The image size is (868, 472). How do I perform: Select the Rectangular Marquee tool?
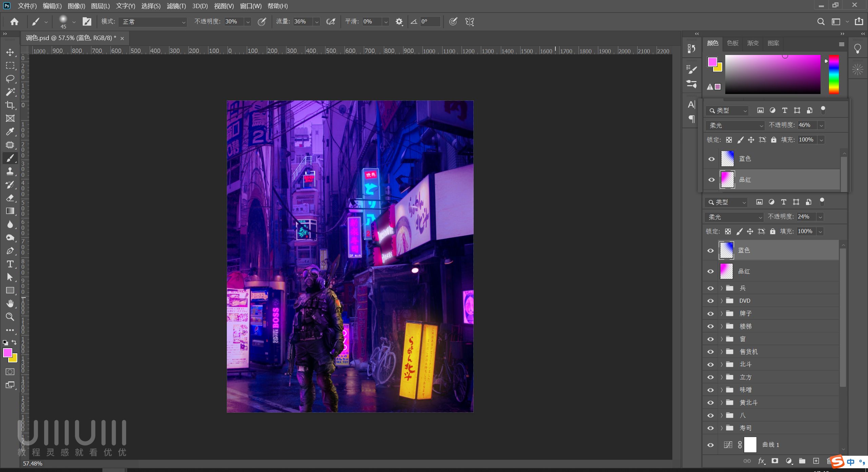point(10,65)
